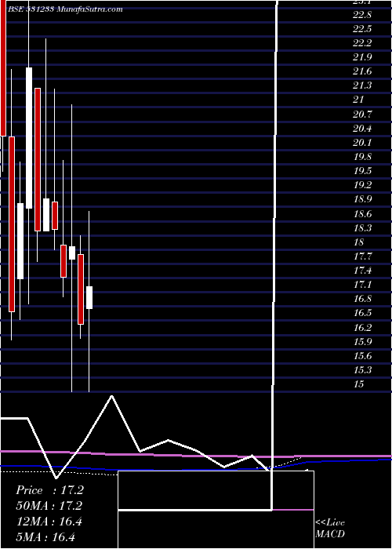Click the 22.2 price axis label
This screenshot has width=392, height=549.
[362, 43]
